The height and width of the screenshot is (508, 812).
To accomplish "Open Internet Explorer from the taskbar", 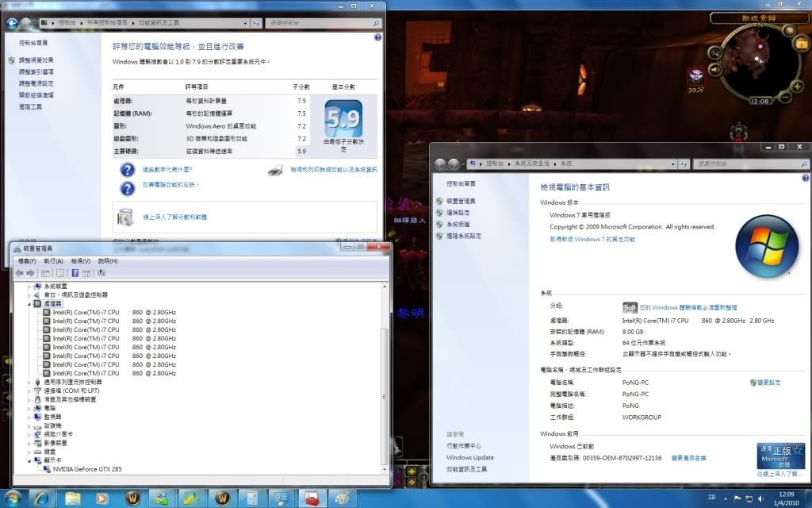I will [41, 498].
